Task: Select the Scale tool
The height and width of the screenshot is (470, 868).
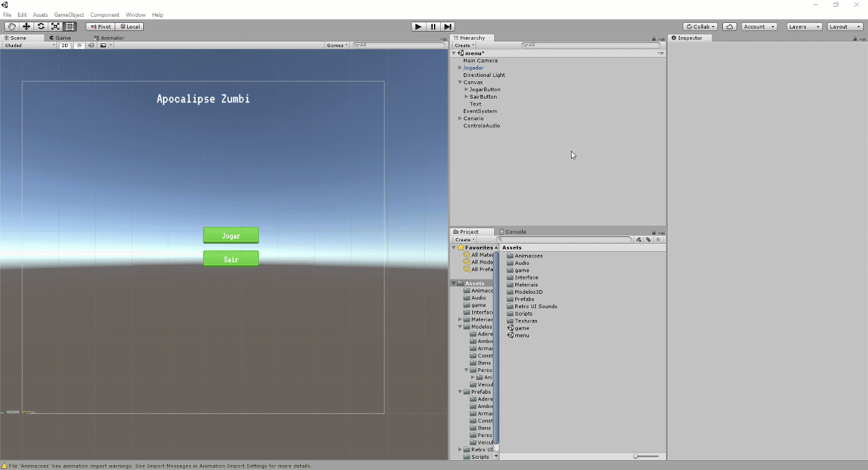Action: click(x=56, y=27)
